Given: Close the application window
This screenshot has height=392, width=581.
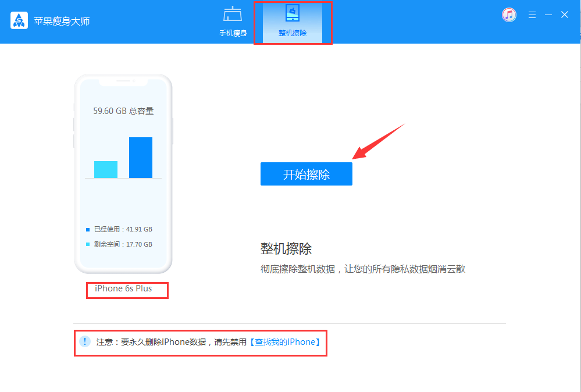Looking at the screenshot, I should click(565, 15).
